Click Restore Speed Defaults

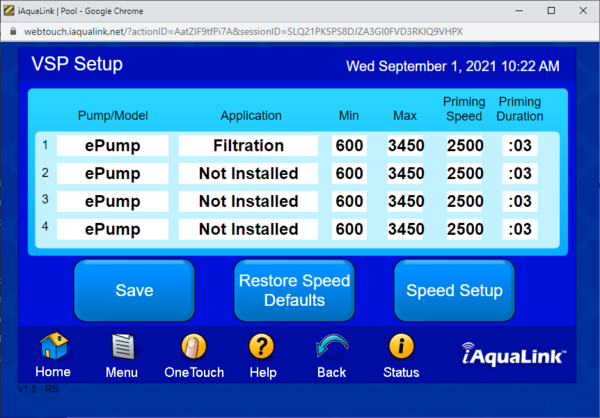pyautogui.click(x=294, y=290)
